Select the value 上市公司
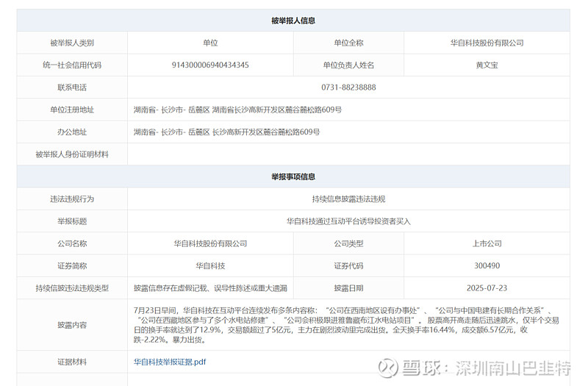 (487, 243)
